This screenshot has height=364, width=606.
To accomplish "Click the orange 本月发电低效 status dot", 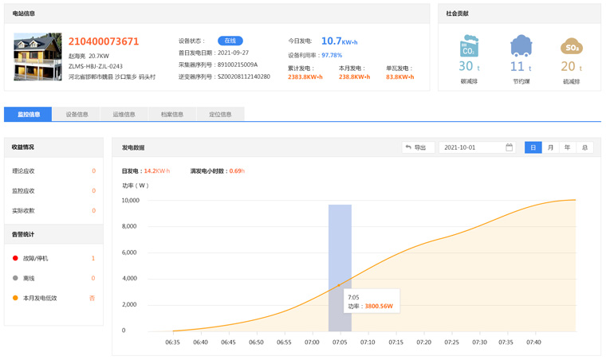I will (15, 298).
